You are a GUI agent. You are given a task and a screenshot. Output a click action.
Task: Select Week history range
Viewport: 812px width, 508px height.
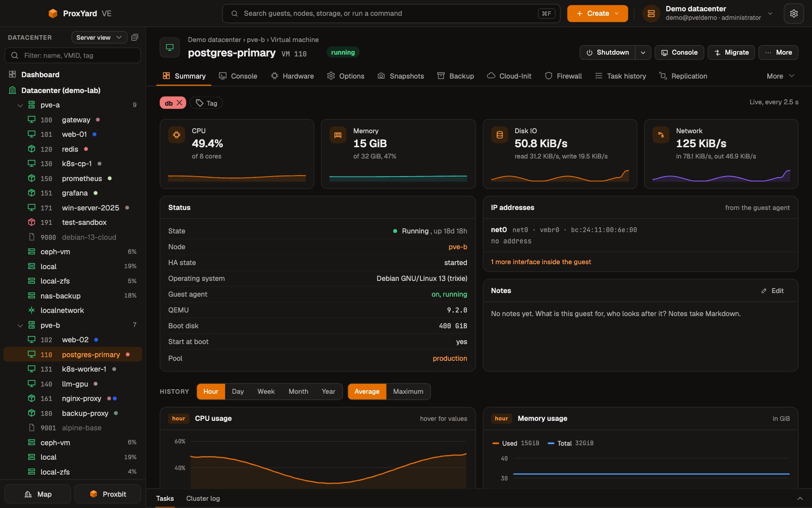tap(266, 391)
